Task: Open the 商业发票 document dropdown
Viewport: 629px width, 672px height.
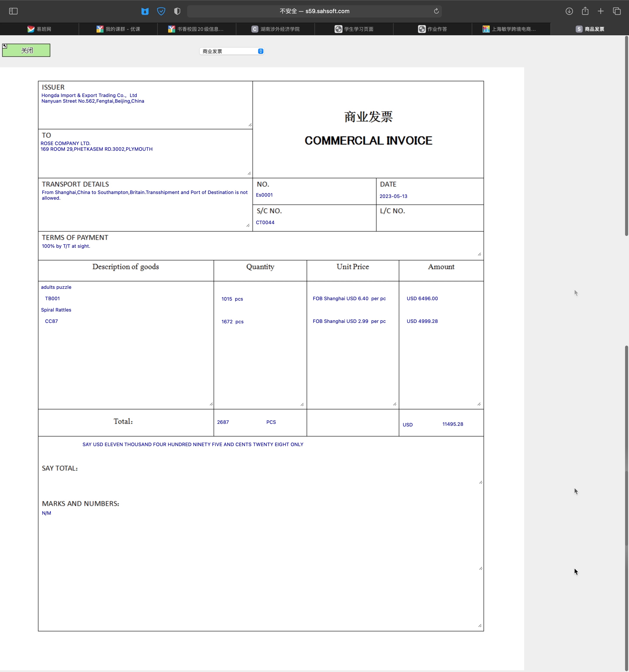Action: point(232,51)
